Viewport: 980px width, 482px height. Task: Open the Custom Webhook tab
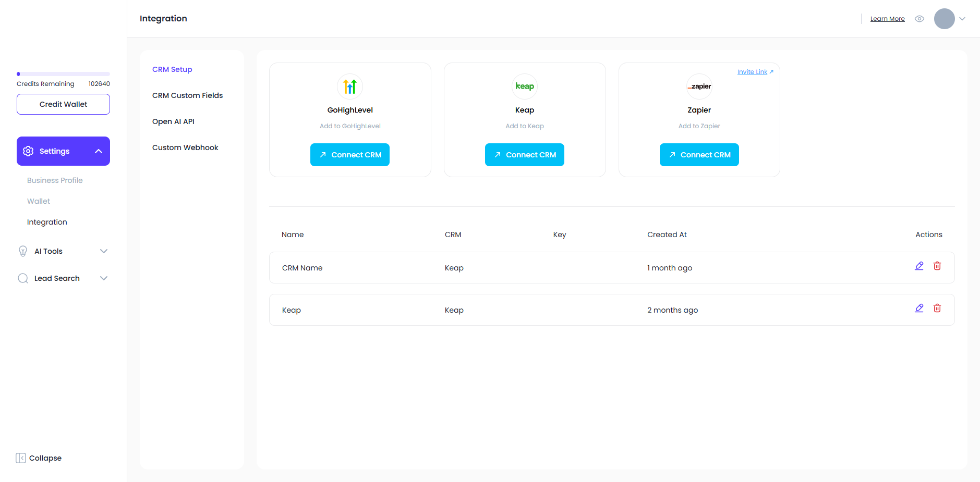coord(185,147)
